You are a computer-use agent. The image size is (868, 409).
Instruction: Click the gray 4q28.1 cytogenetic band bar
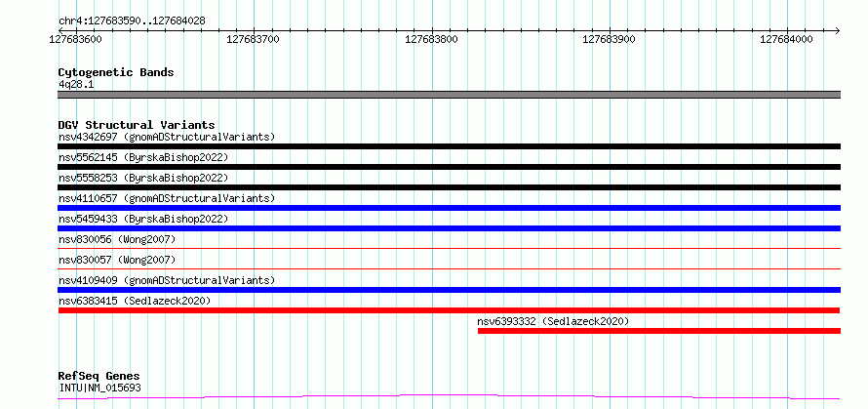(x=449, y=95)
